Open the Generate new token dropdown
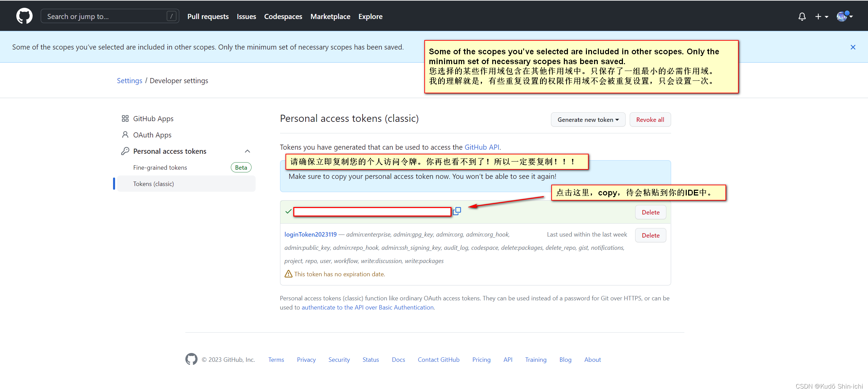The width and height of the screenshot is (868, 392). (x=588, y=119)
